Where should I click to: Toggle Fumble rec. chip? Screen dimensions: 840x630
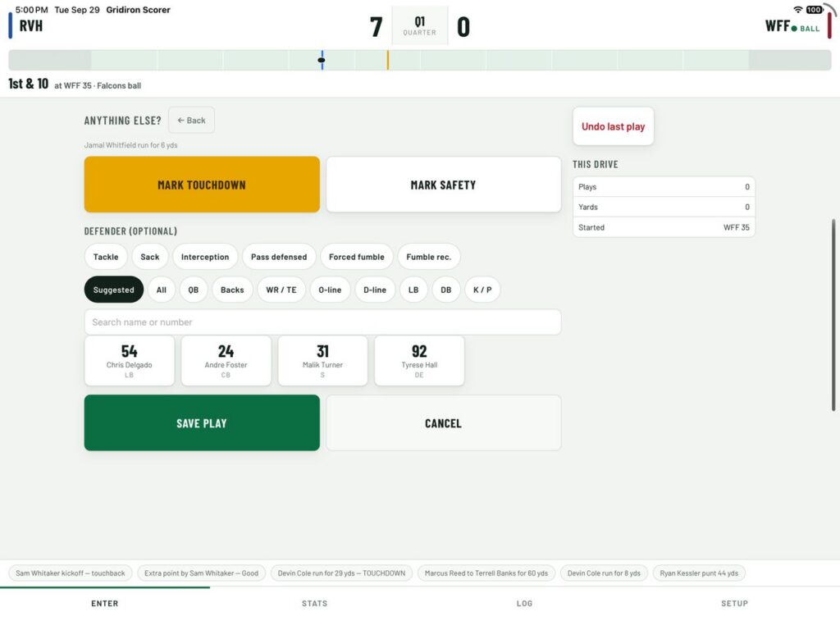(428, 257)
